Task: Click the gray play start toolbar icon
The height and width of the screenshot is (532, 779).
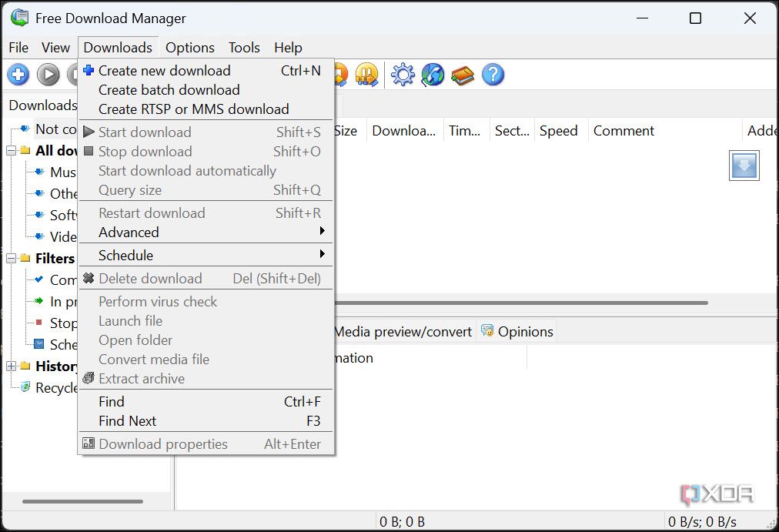Action: pos(48,75)
